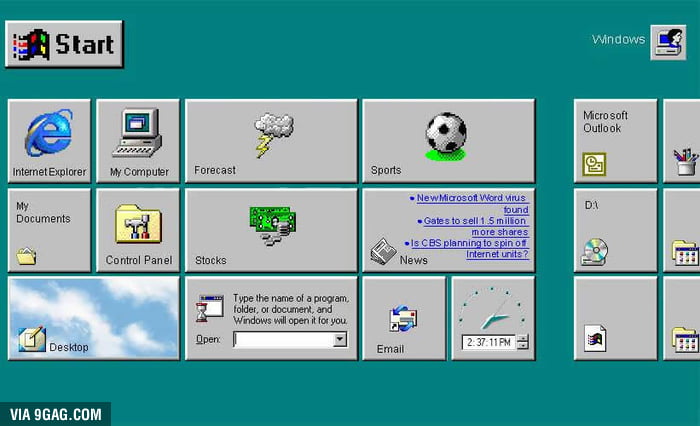Image resolution: width=700 pixels, height=426 pixels.
Task: Decrease the time with the down stepper arrow
Action: point(523,346)
